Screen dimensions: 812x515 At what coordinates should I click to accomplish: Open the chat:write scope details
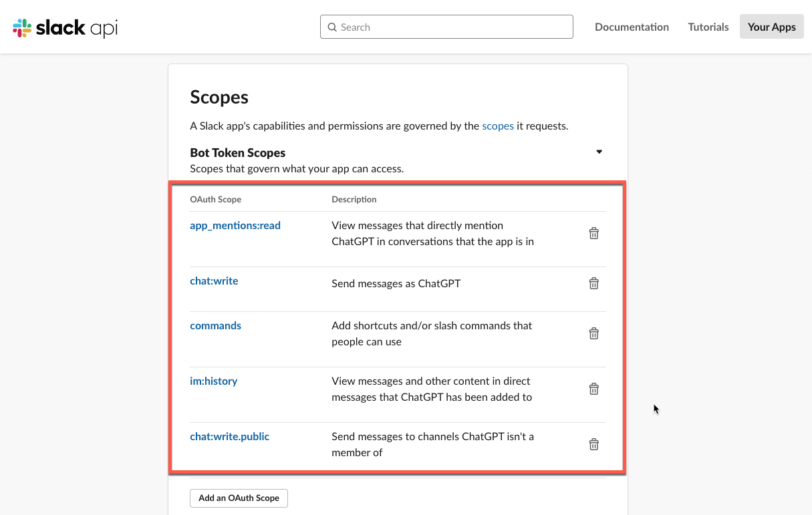tap(214, 281)
